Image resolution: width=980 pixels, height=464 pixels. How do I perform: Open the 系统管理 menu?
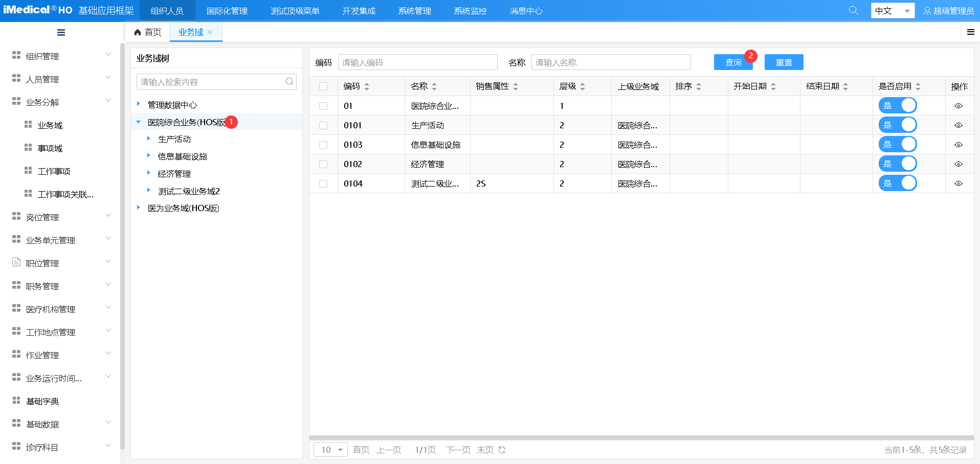coord(414,10)
